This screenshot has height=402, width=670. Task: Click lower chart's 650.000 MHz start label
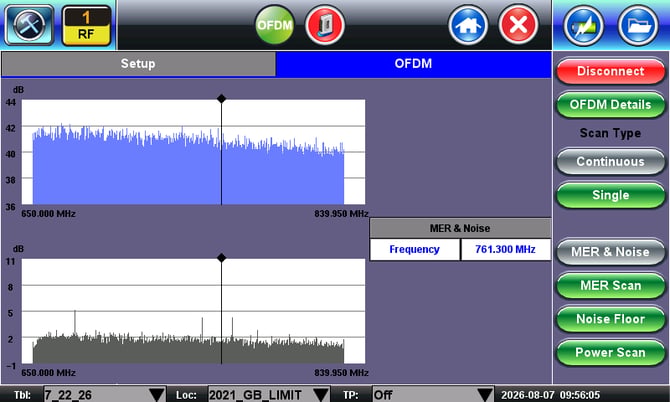tap(48, 373)
